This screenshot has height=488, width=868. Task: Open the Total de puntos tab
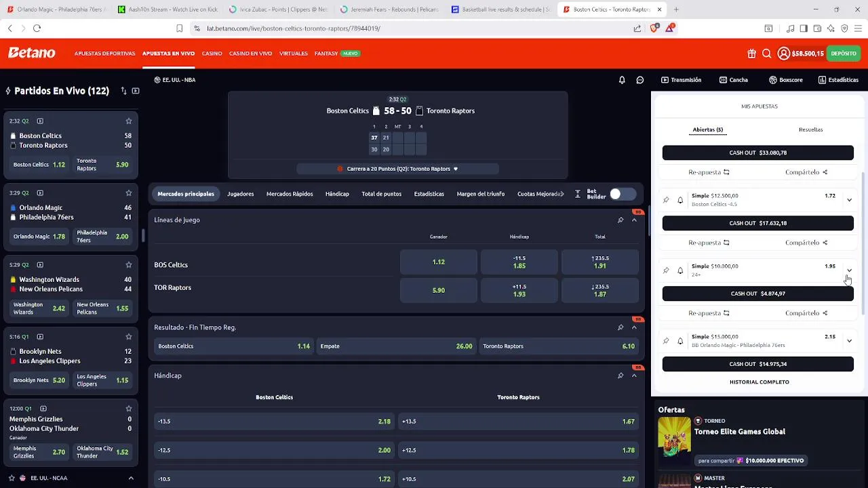click(x=381, y=194)
